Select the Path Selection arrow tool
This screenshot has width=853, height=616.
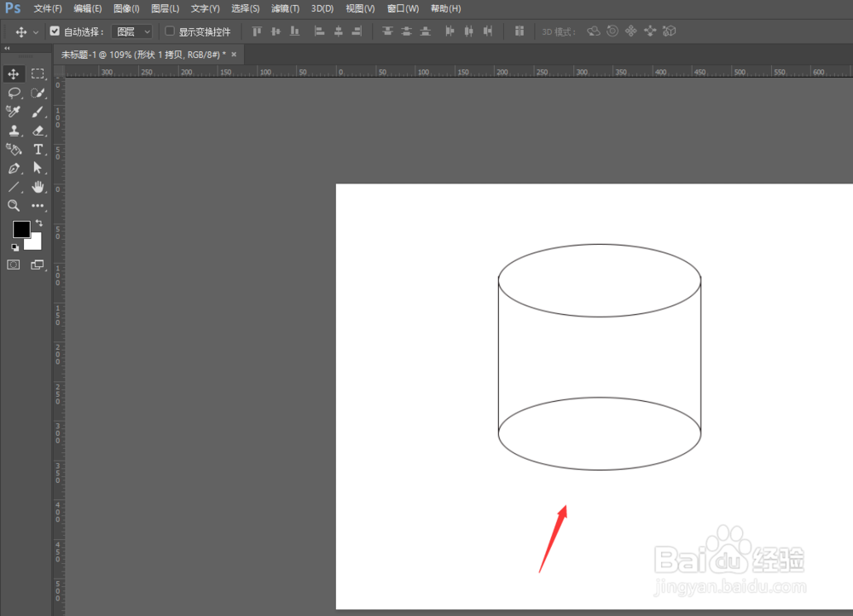coord(38,168)
